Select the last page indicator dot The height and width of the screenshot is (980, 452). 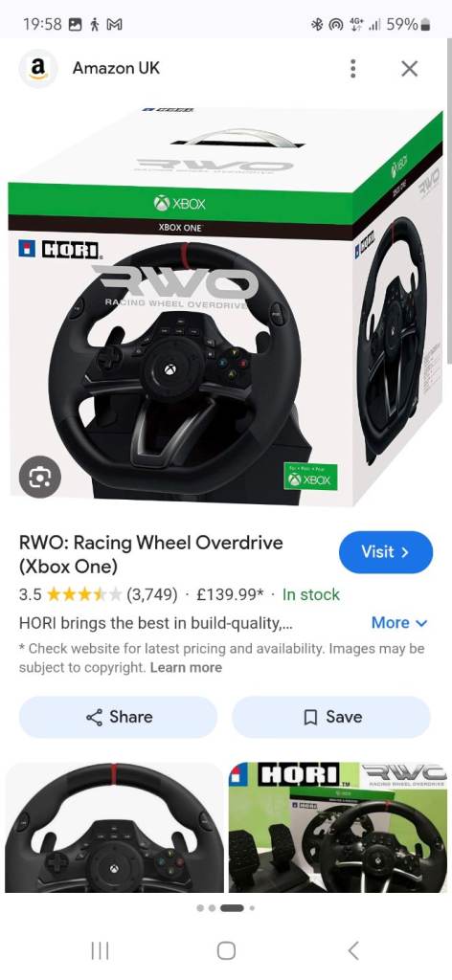[252, 908]
